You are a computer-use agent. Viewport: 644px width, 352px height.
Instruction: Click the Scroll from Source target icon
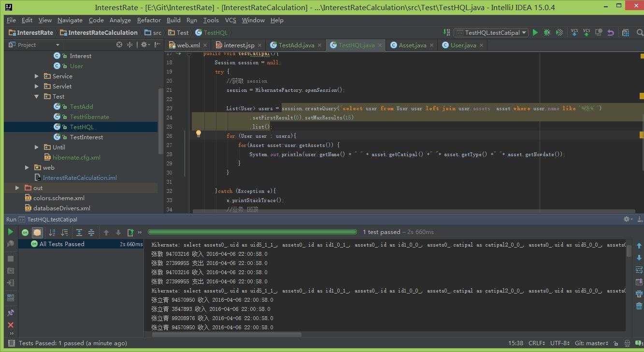(119, 44)
